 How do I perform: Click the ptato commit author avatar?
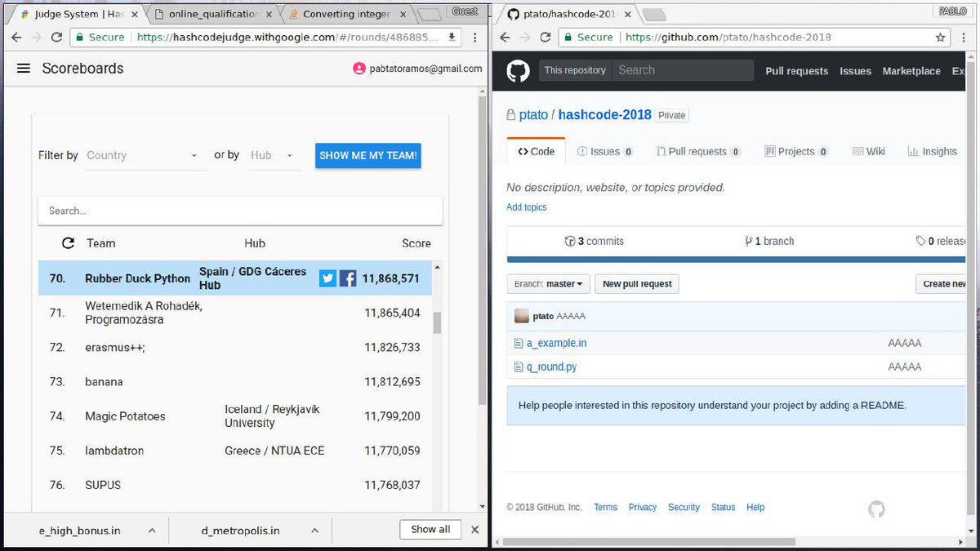point(521,316)
